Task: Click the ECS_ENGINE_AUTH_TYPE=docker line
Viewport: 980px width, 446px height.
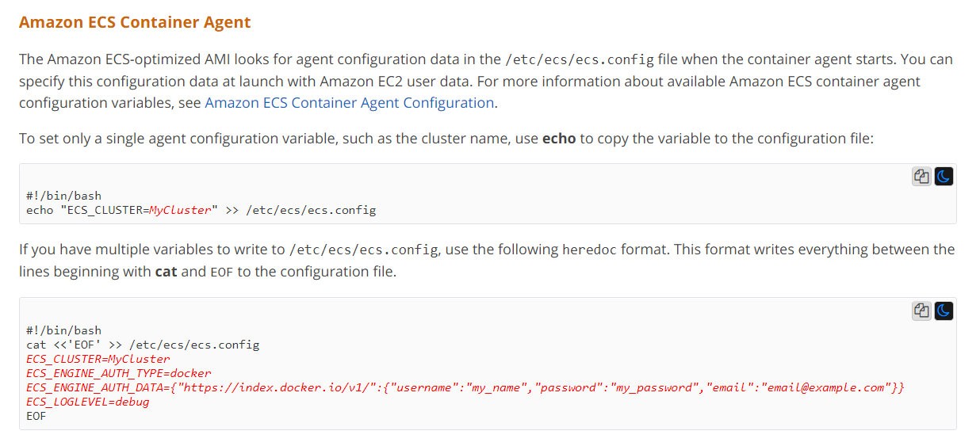Action: [119, 373]
